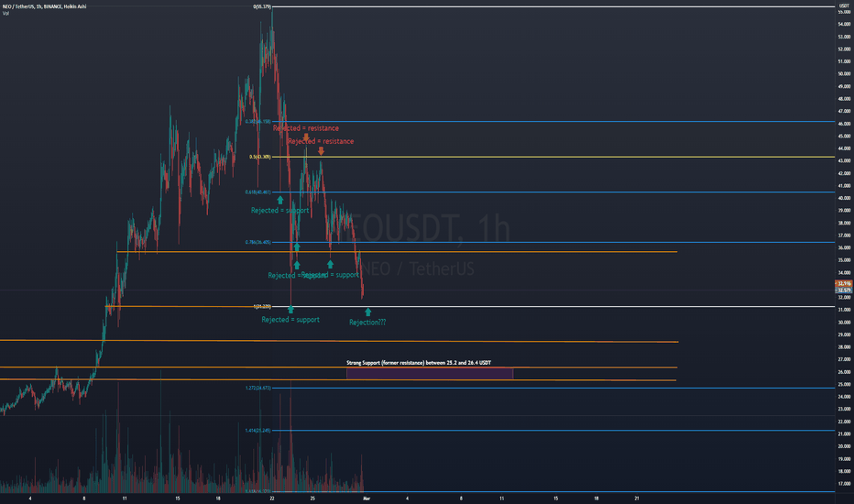
Task: Click the 'Mar' date label on the time axis
Action: click(x=367, y=498)
